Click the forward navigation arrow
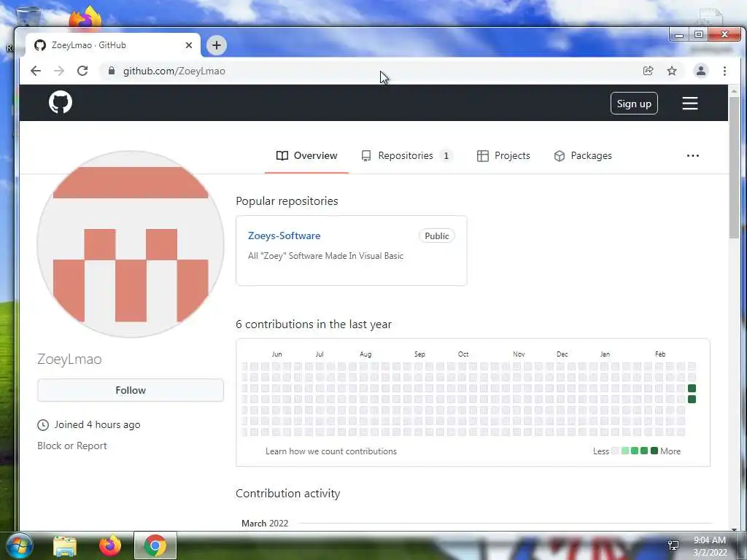 click(59, 71)
